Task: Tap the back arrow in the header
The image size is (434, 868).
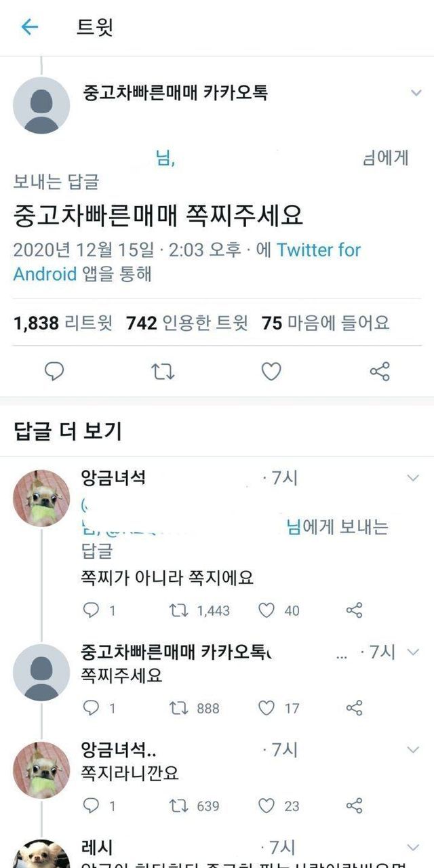Action: pyautogui.click(x=30, y=27)
